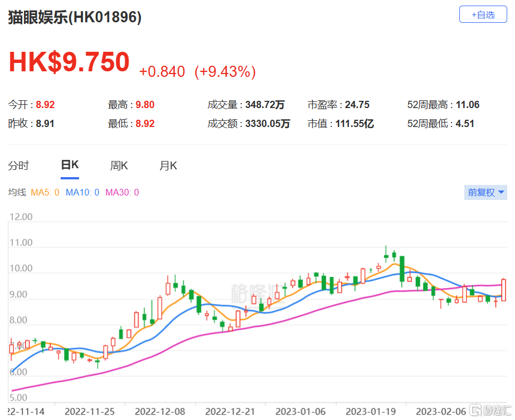This screenshot has width=515, height=420.
Task: Click the price change +0.840
Action: coord(162,72)
